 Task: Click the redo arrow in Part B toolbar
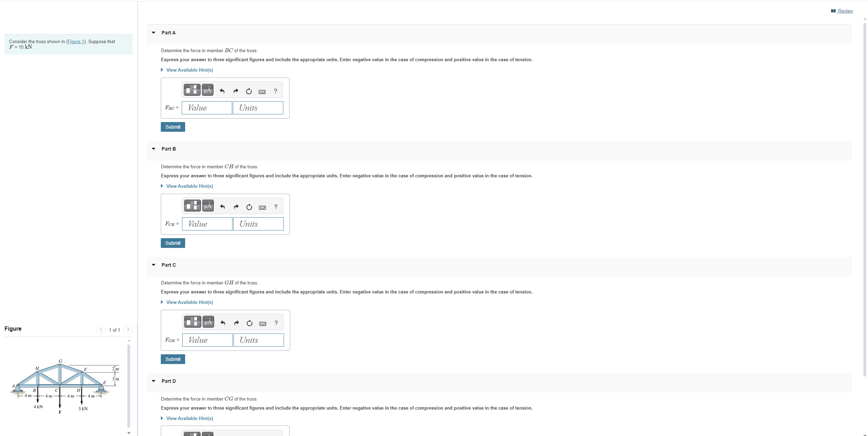(x=236, y=207)
